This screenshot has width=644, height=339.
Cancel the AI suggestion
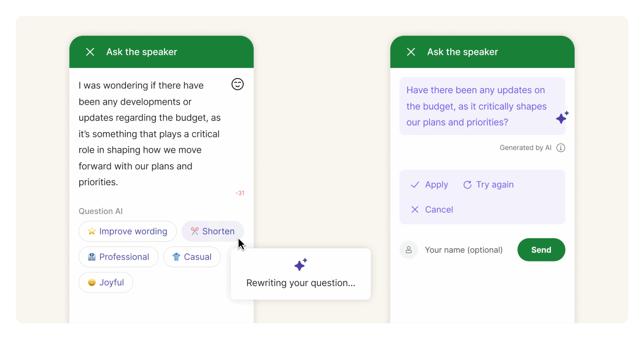tap(432, 209)
